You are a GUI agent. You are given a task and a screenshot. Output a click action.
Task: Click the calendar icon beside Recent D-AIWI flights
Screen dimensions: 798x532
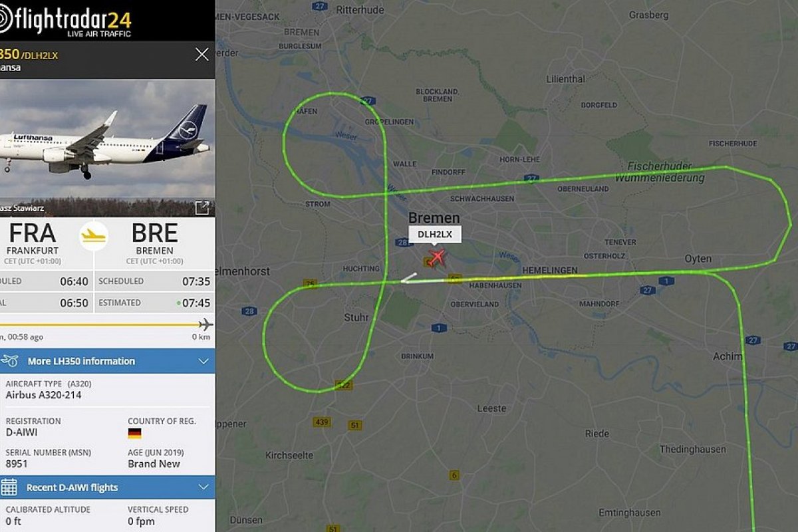tap(9, 487)
